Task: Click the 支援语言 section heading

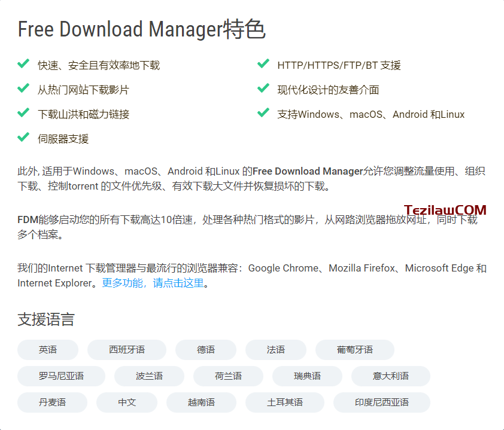Action: (x=46, y=319)
